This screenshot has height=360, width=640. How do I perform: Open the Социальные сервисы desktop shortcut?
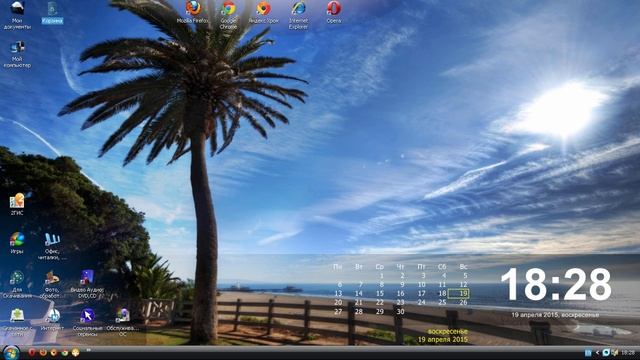coord(87,323)
